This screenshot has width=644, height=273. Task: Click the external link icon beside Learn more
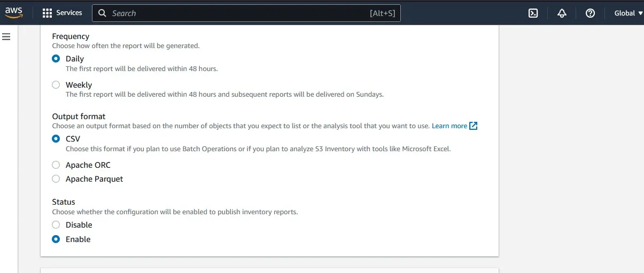click(473, 126)
